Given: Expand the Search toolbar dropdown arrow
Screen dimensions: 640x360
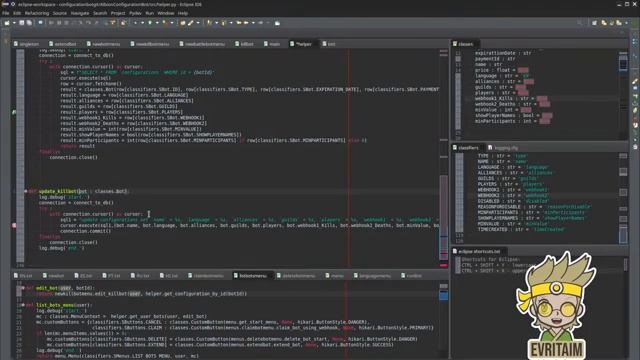Looking at the screenshot, I should (x=198, y=23).
